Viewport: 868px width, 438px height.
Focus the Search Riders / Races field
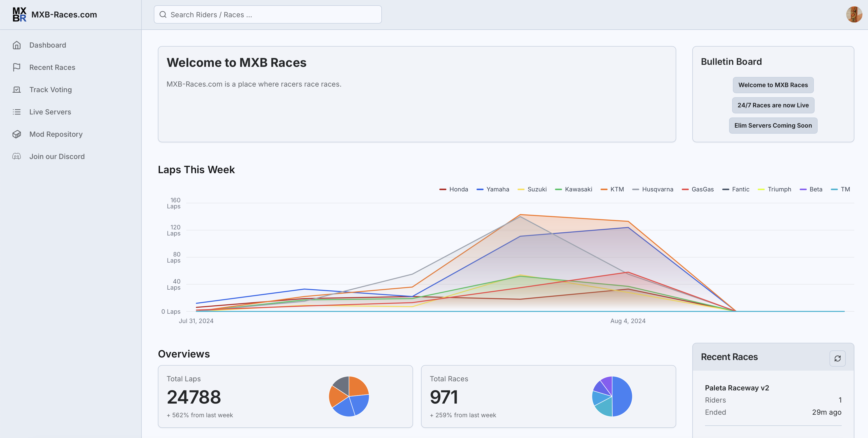pyautogui.click(x=267, y=14)
